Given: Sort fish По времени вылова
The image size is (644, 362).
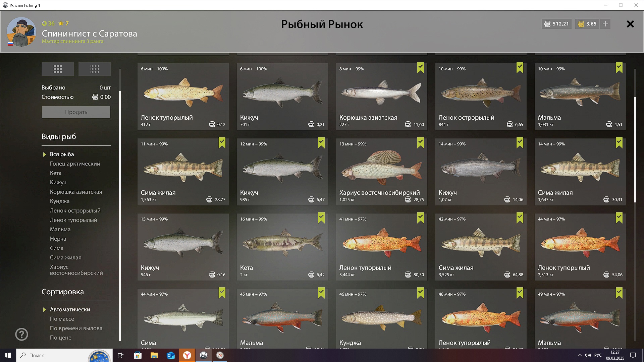Looking at the screenshot, I should pos(76,328).
